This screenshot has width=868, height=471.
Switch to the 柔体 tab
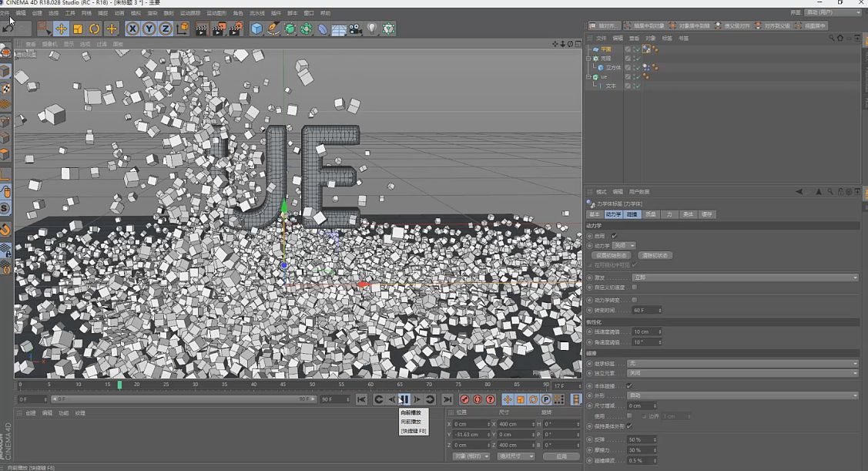[688, 214]
